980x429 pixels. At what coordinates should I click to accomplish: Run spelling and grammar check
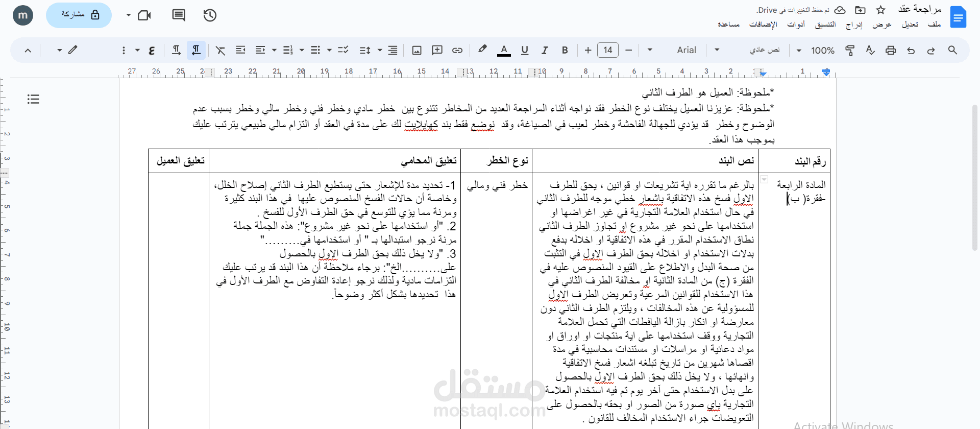coord(870,50)
